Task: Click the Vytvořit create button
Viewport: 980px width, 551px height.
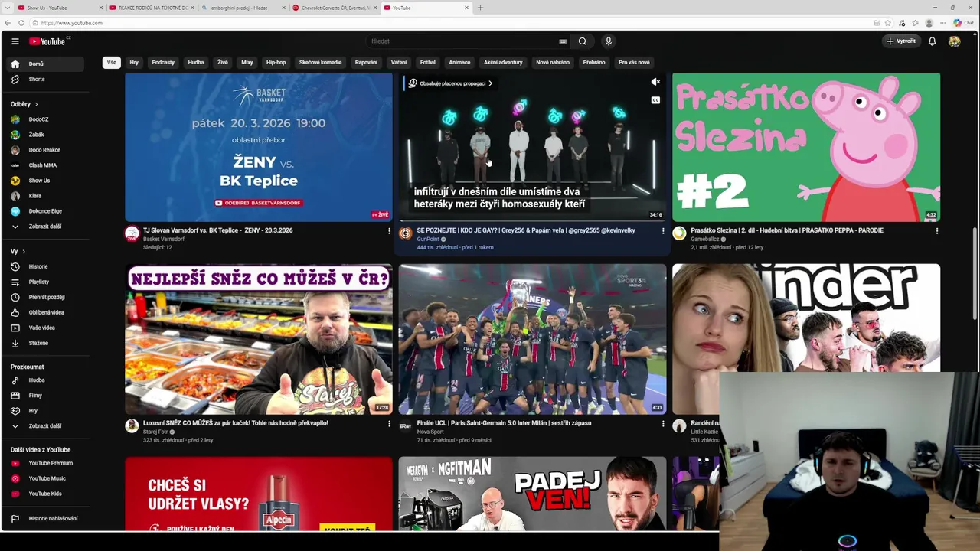Action: (901, 41)
